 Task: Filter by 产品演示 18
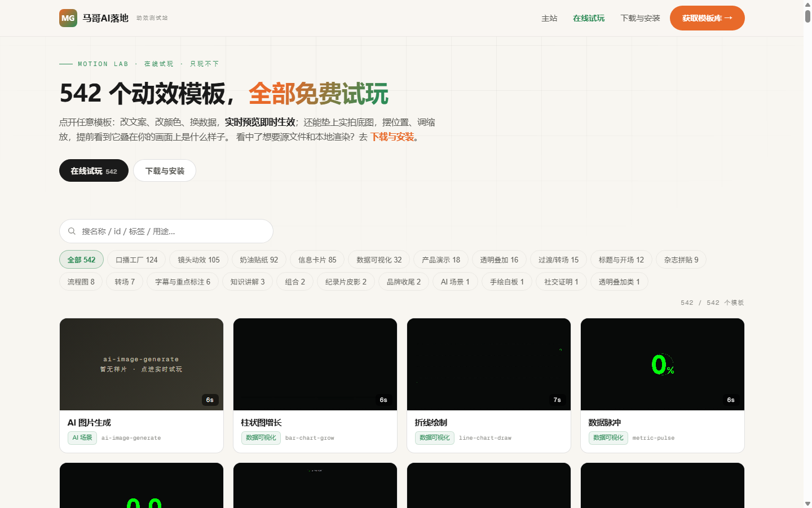pyautogui.click(x=441, y=260)
